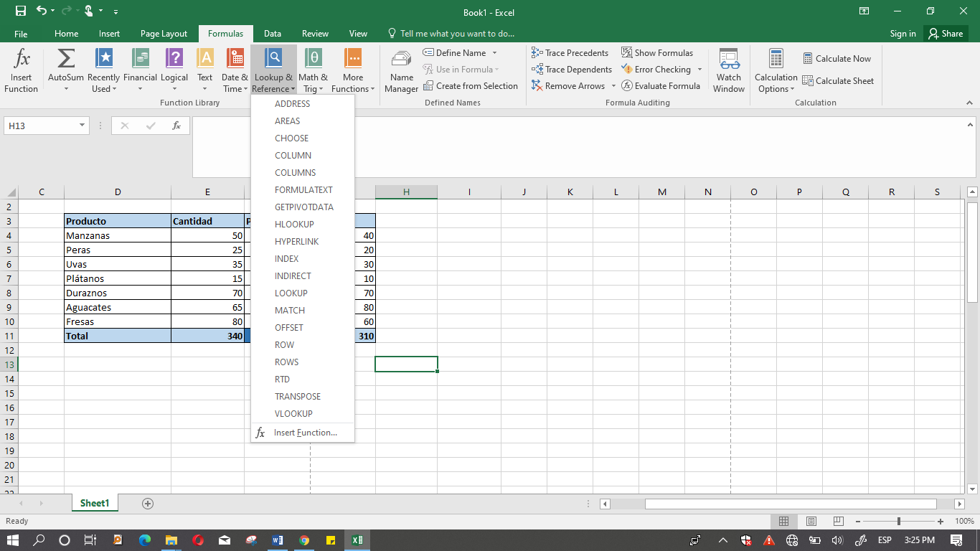980x551 pixels.
Task: Click the Name Manager icon
Action: click(x=400, y=70)
